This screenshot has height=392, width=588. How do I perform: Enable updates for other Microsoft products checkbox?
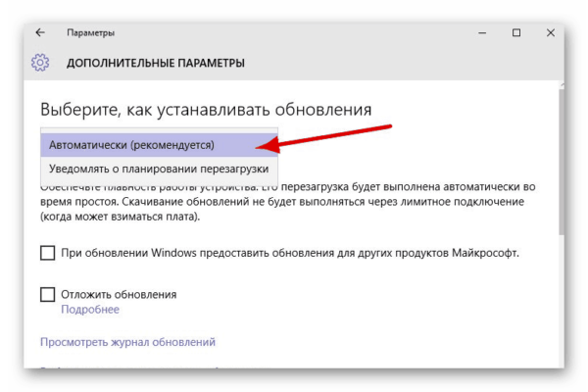pyautogui.click(x=48, y=253)
